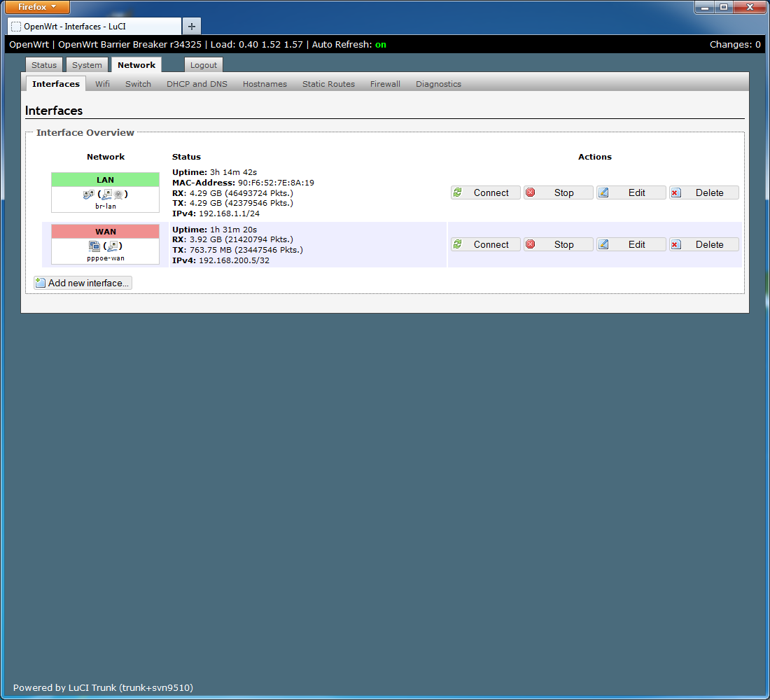Click the wireless device icon in the LAN box
Image resolution: width=770 pixels, height=700 pixels.
[118, 194]
